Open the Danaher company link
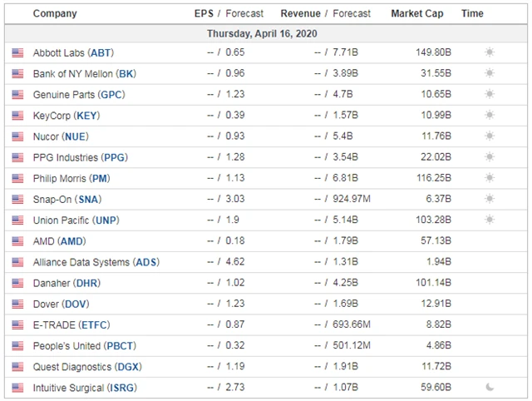Screen dimensions: 532x401 pos(52,283)
